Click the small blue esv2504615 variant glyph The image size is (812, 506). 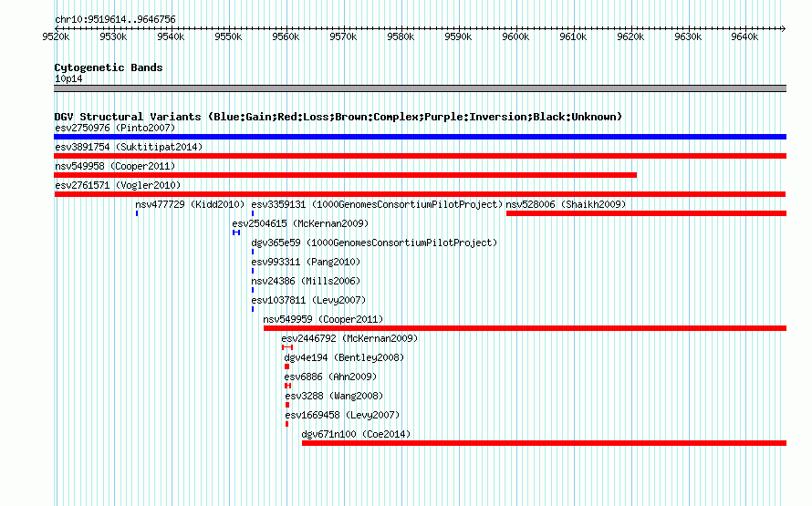(x=236, y=232)
